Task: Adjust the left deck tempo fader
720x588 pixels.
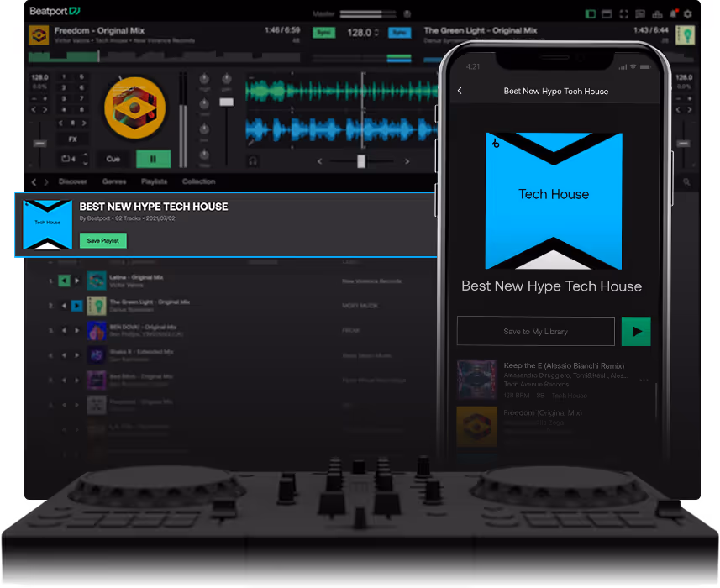Action: tap(40, 143)
